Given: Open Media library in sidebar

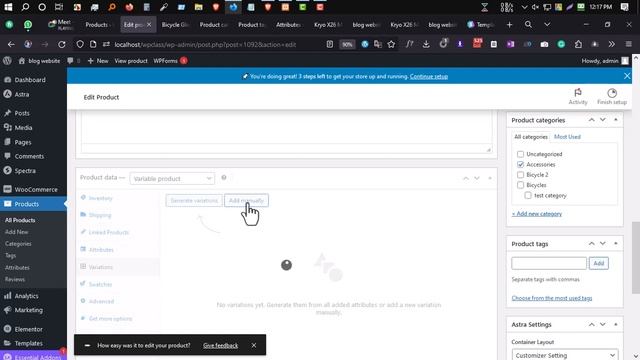Looking at the screenshot, I should 23,128.
